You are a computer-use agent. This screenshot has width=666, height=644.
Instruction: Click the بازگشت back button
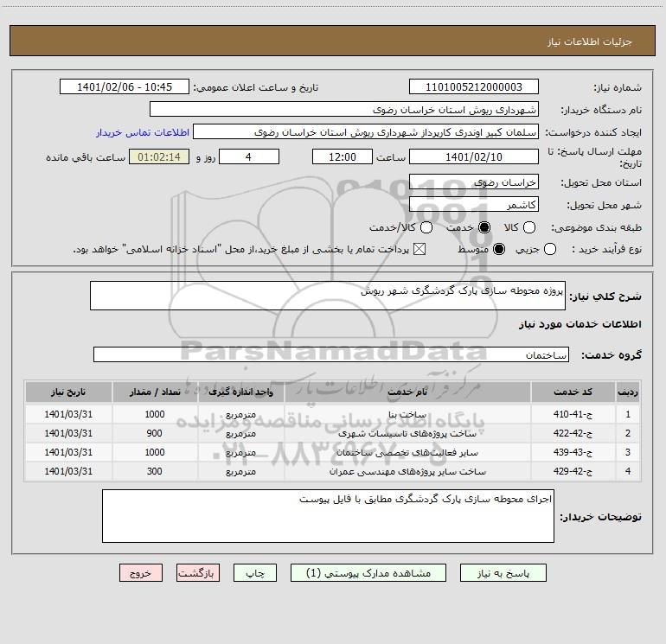click(198, 573)
